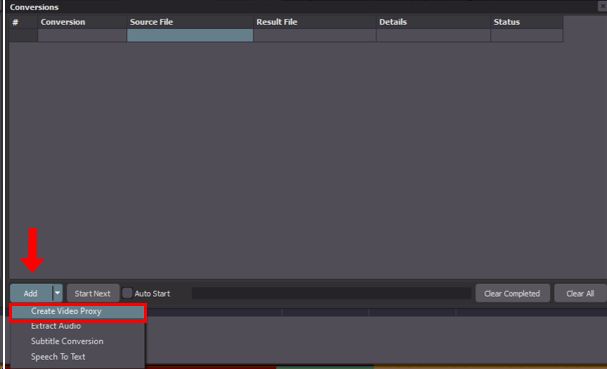Viewport: 607px width, 369px height.
Task: Click the Clear All button
Action: coord(580,293)
